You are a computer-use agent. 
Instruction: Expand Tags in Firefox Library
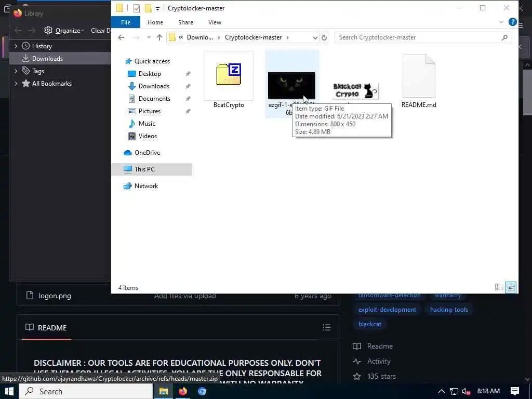(x=16, y=71)
